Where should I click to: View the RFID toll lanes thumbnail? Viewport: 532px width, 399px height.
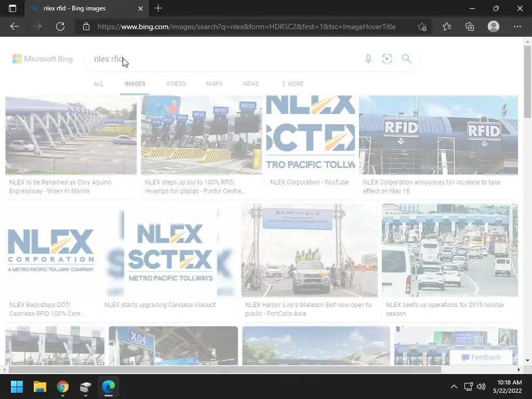[x=202, y=135]
